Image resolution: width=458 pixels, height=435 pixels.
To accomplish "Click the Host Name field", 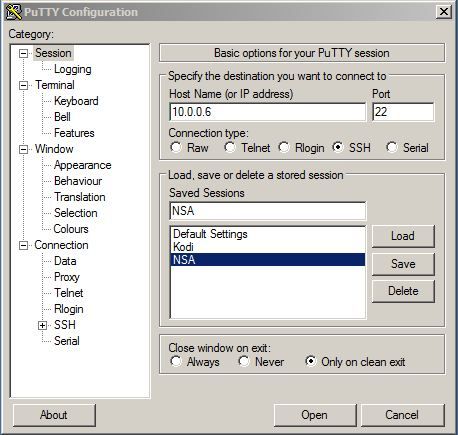I will [267, 112].
